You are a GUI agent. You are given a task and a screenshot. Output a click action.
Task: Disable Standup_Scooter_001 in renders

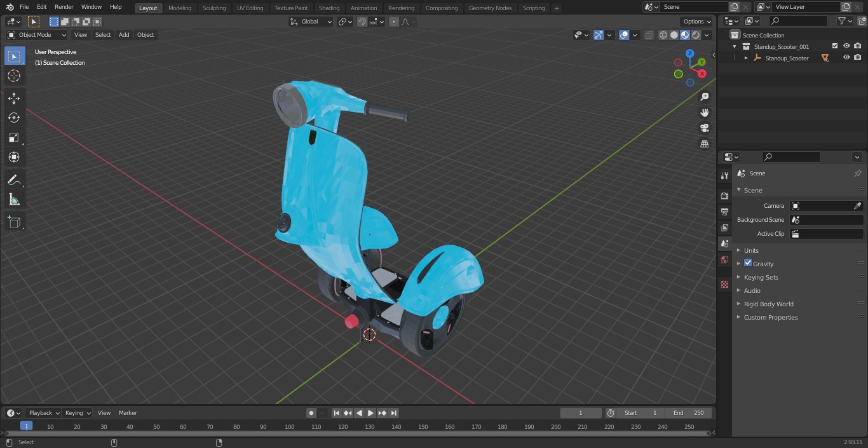tap(858, 46)
